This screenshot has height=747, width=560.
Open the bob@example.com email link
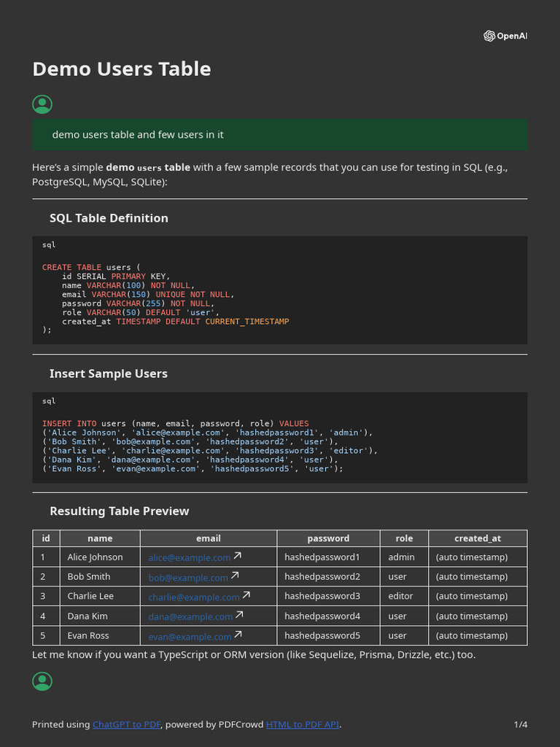[x=188, y=577]
